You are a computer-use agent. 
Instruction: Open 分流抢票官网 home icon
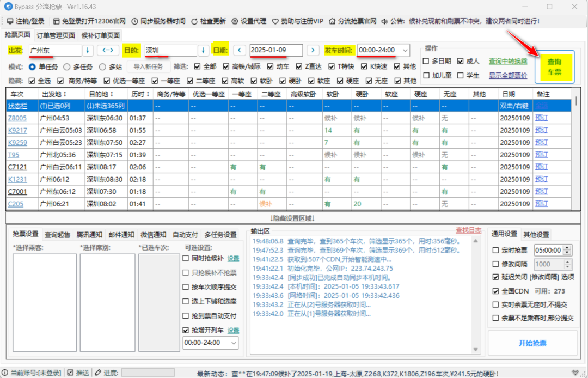332,21
